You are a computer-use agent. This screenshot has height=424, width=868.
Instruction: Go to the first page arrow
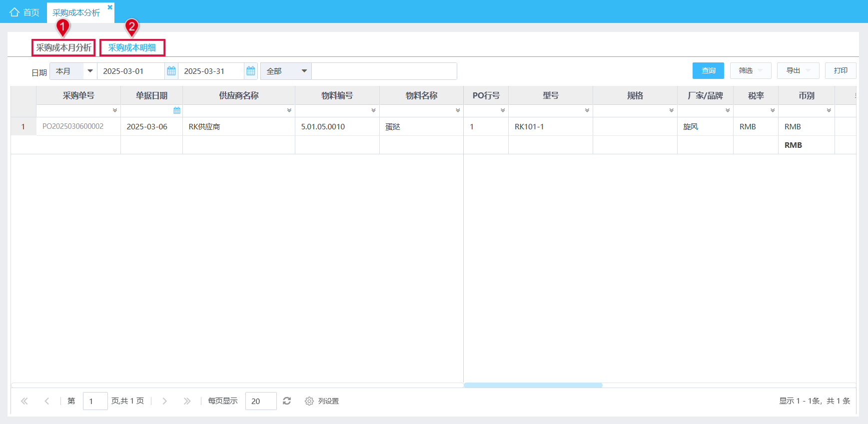coord(24,401)
